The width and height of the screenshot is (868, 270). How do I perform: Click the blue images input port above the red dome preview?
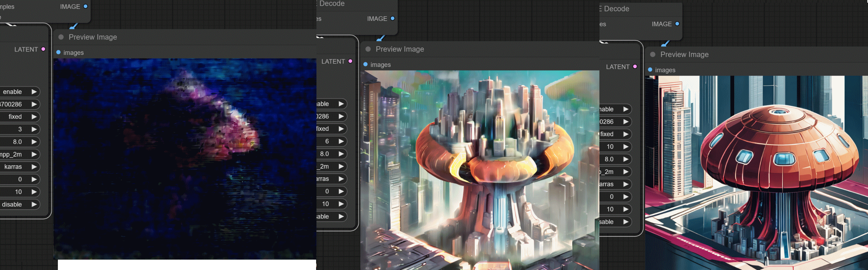650,70
